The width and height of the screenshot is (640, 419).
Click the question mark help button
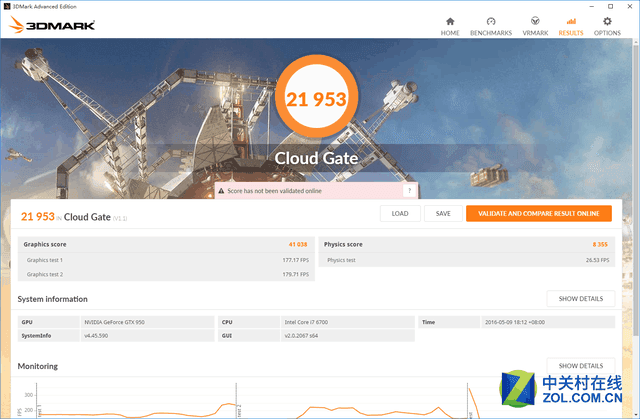(409, 191)
